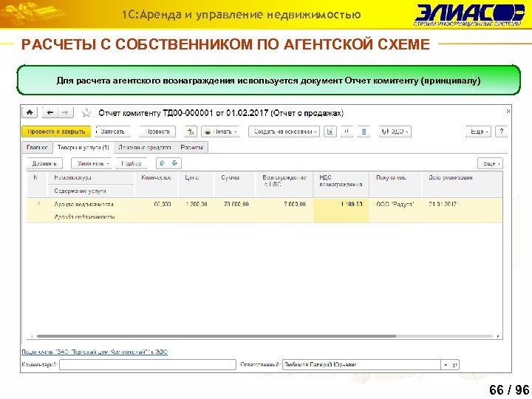Select Товары и услуги (1) tab
This screenshot has width=532, height=399.
point(83,148)
